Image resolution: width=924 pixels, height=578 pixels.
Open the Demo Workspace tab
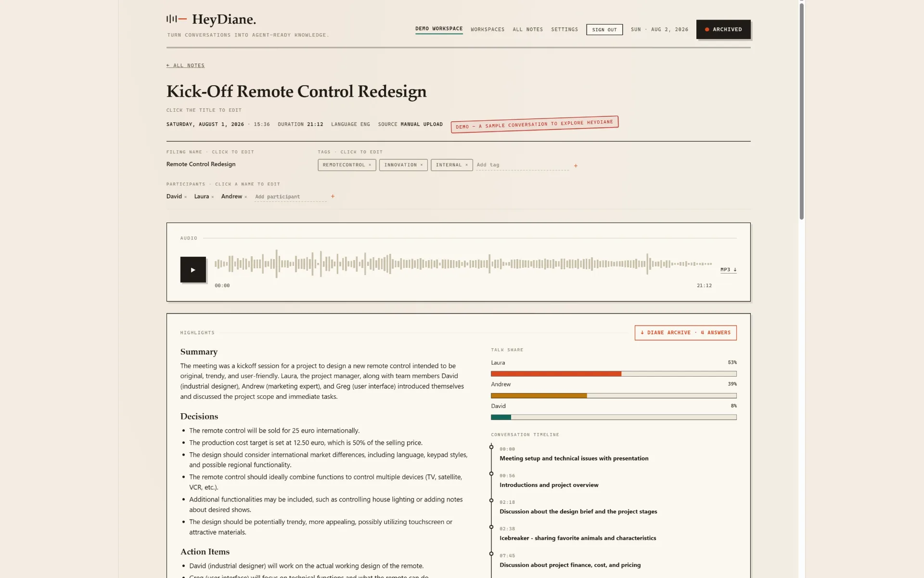tap(439, 29)
